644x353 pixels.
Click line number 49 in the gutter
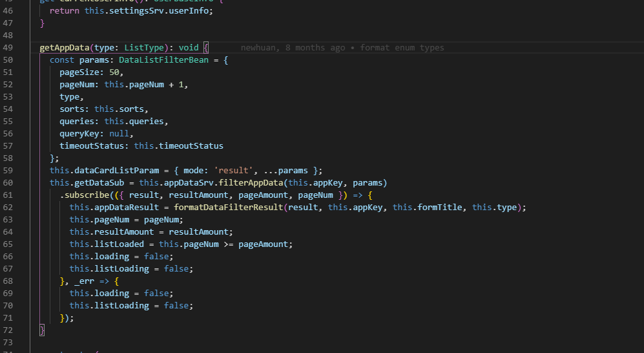(8, 48)
